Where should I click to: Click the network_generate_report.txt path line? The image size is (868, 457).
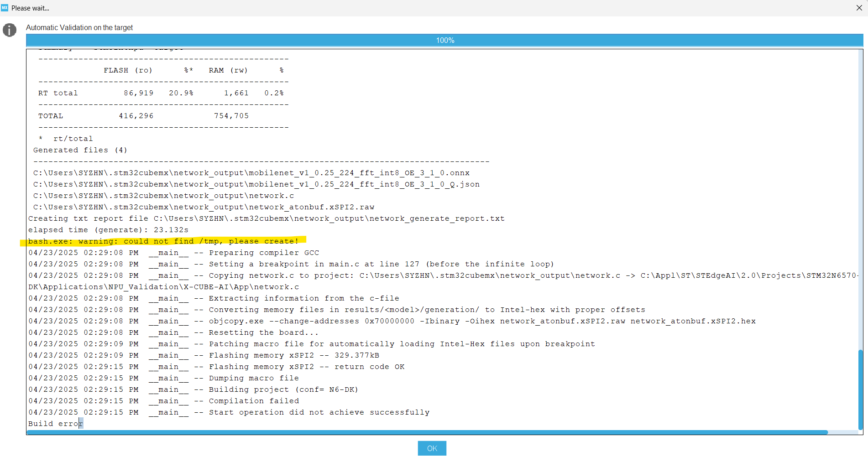pos(267,218)
